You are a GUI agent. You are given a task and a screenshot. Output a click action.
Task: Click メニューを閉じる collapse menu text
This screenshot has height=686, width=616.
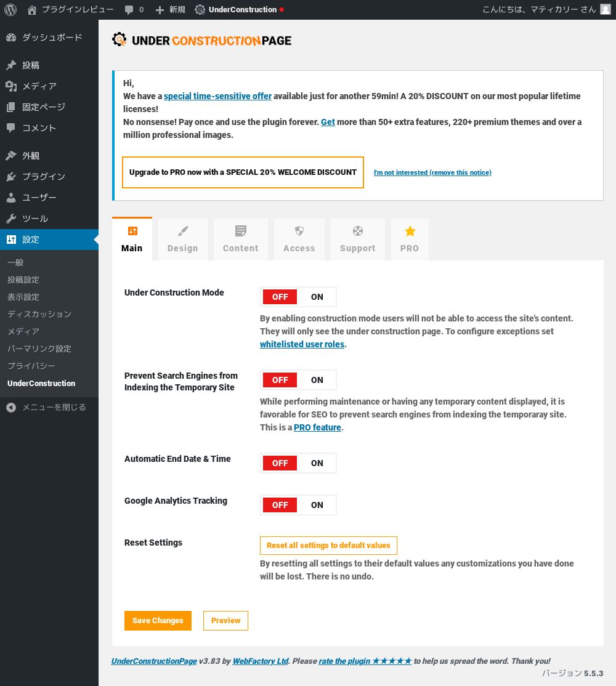pyautogui.click(x=54, y=407)
